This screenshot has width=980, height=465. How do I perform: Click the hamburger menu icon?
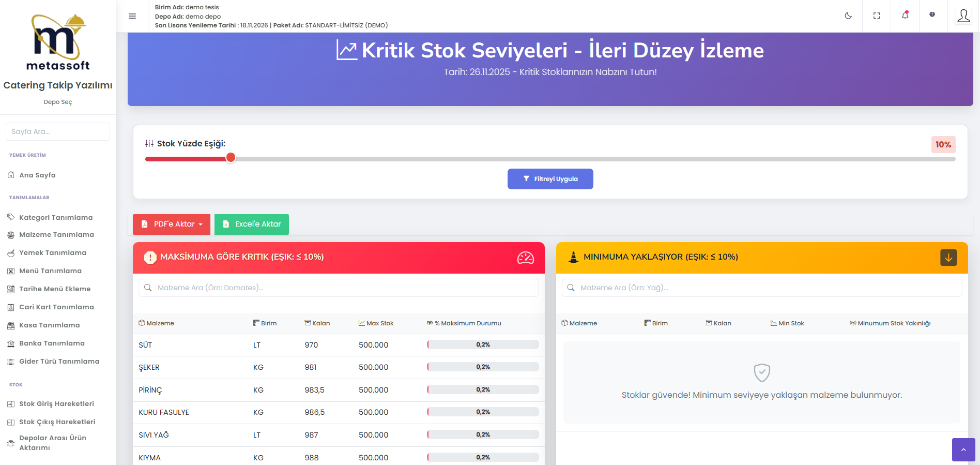[x=132, y=16]
